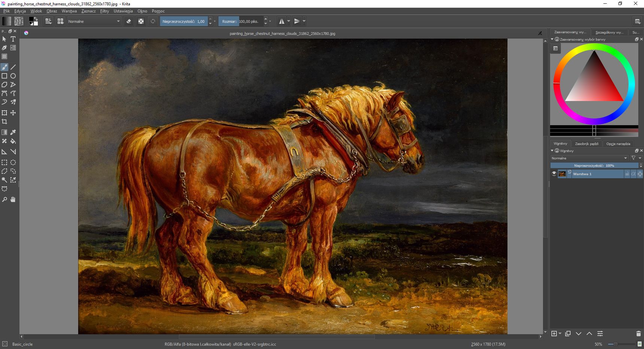
Task: Select the Zoom magnifier tool
Action: pos(4,200)
